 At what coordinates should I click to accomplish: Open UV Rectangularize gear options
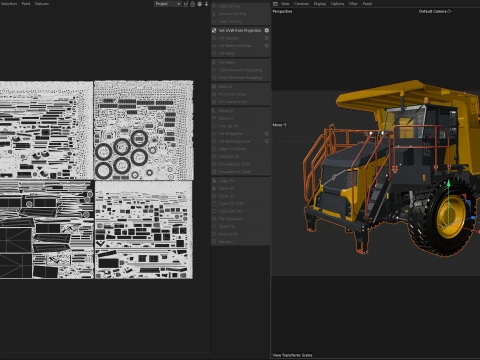pos(267,141)
